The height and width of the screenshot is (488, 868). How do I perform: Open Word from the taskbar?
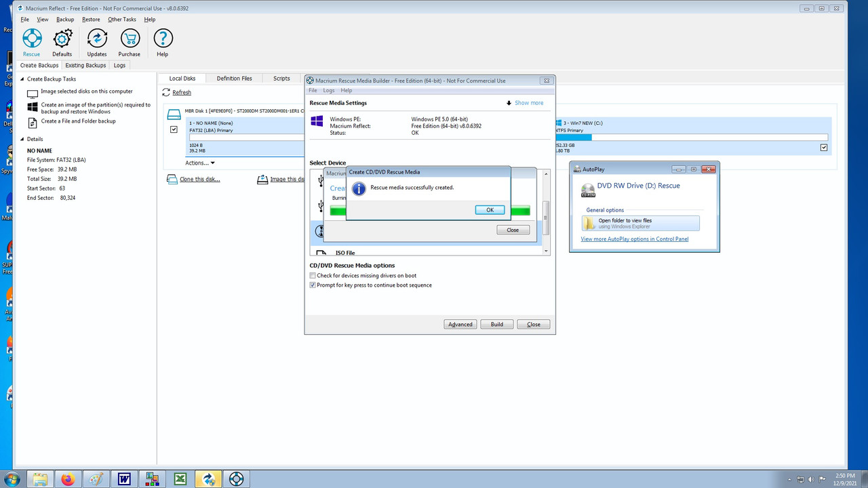(x=124, y=479)
